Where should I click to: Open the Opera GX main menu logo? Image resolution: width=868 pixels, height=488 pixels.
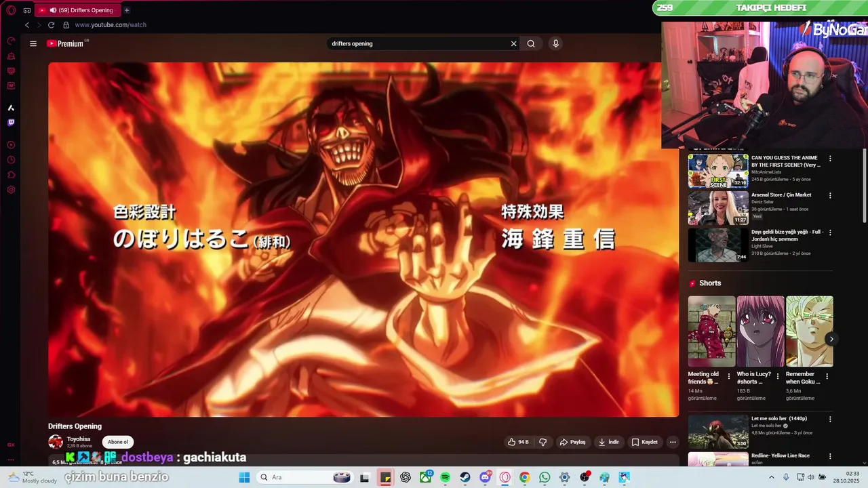point(11,10)
